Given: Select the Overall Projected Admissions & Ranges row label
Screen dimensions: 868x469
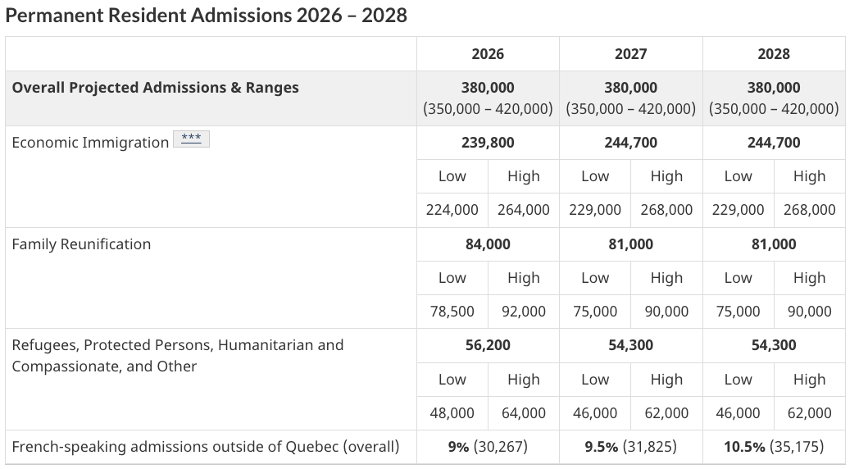Looking at the screenshot, I should click(156, 88).
